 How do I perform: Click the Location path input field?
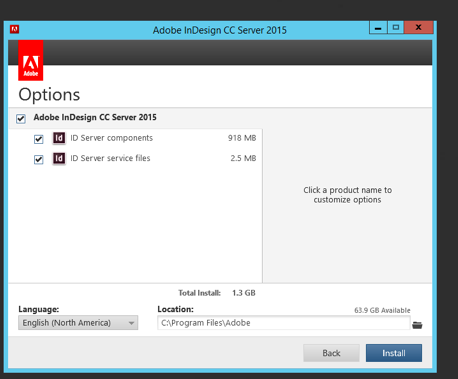284,323
